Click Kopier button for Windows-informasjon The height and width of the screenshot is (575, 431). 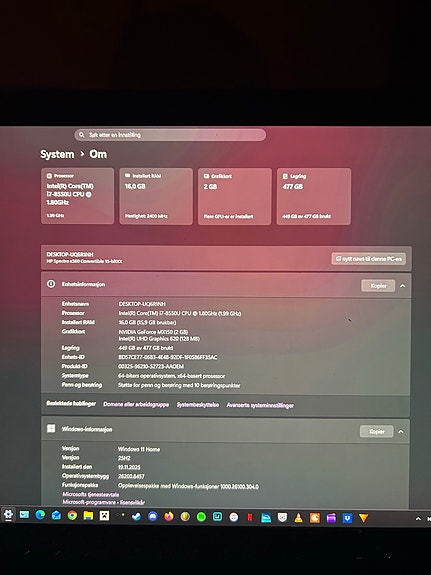[377, 432]
